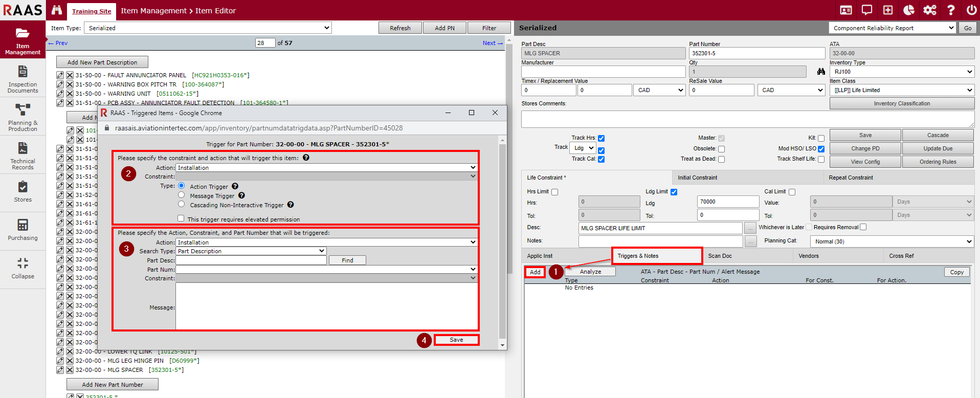Click the Part Desc field in popup

tap(251, 260)
